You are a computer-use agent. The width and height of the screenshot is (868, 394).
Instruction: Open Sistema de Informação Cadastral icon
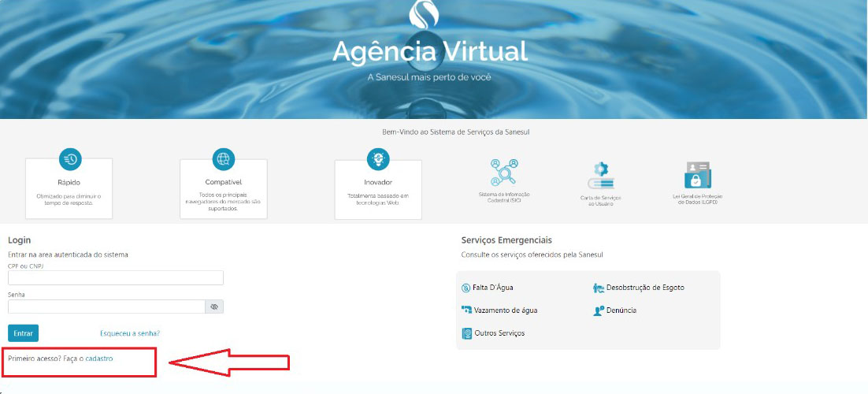(504, 173)
